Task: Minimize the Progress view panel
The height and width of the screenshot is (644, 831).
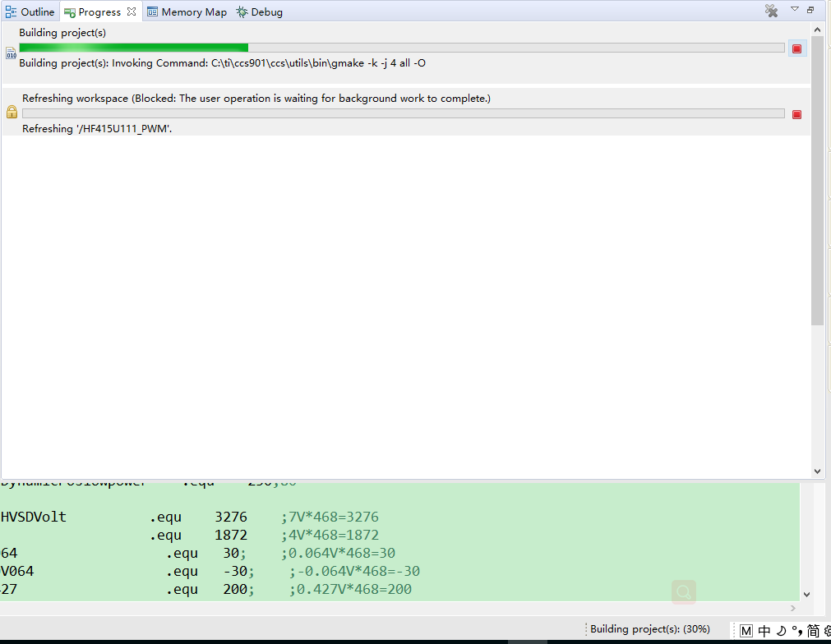Action: 810,10
